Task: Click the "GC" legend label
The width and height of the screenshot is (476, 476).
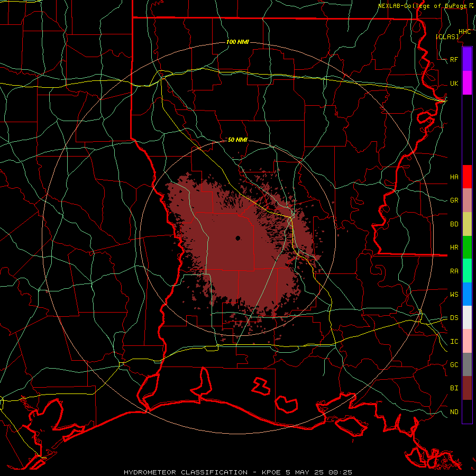Action: point(454,364)
